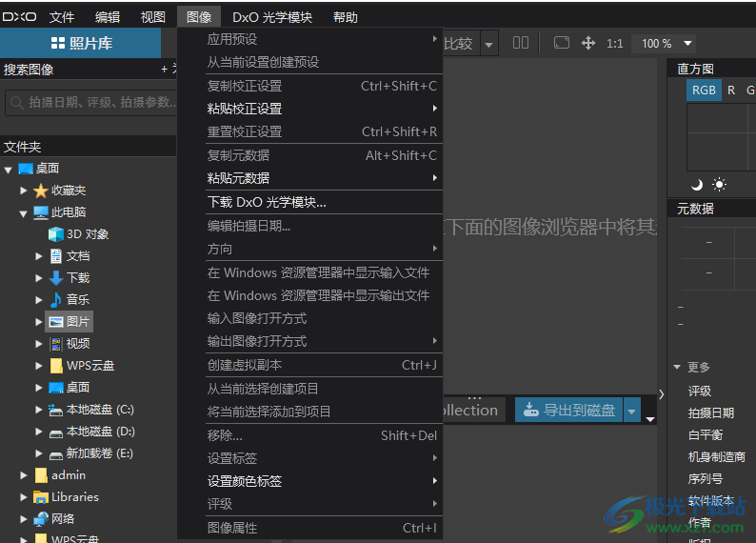Show shadow clipping moon icon
This screenshot has width=756, height=543.
[x=696, y=185]
